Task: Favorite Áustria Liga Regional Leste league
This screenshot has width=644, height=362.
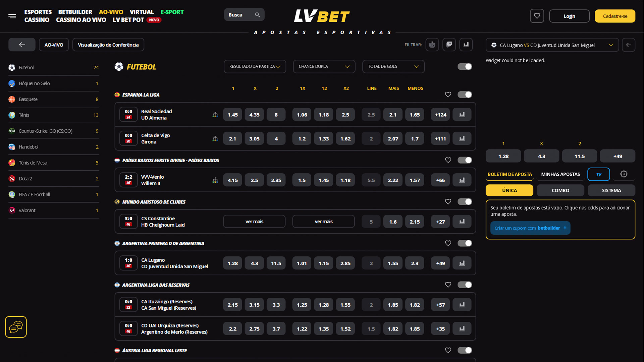Action: [x=448, y=350]
